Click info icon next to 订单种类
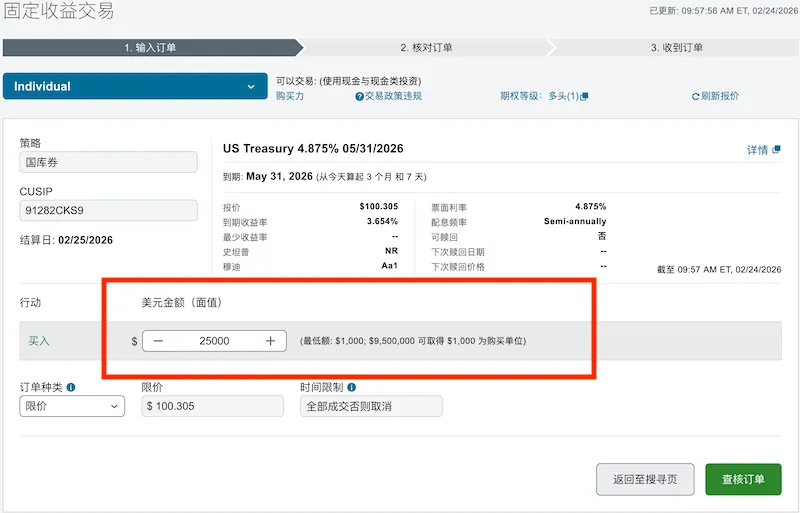The height and width of the screenshot is (513, 800). 71,387
